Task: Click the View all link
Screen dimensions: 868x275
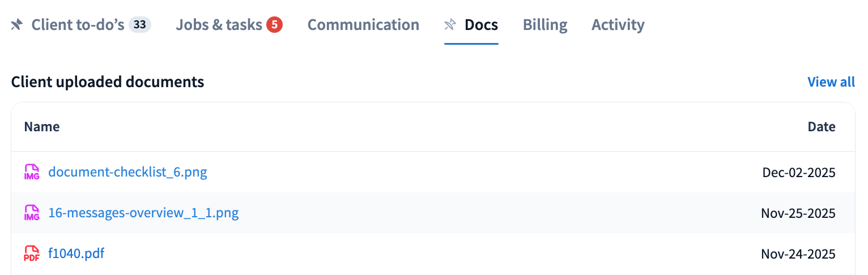Action: [x=831, y=82]
